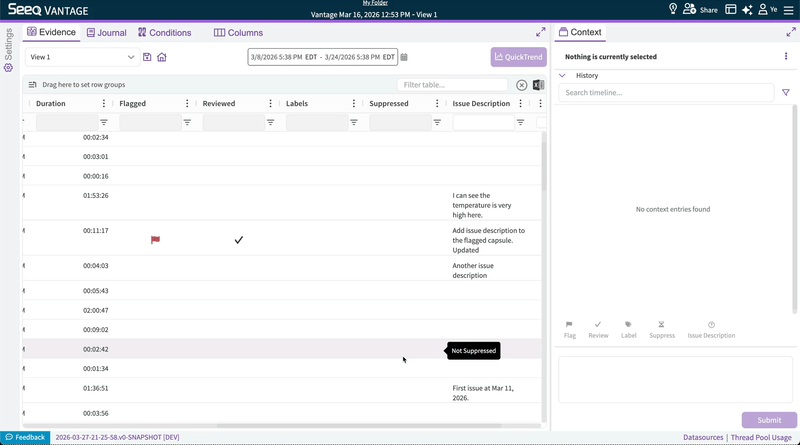The width and height of the screenshot is (800, 445).
Task: Click the date range input field
Action: pos(322,57)
